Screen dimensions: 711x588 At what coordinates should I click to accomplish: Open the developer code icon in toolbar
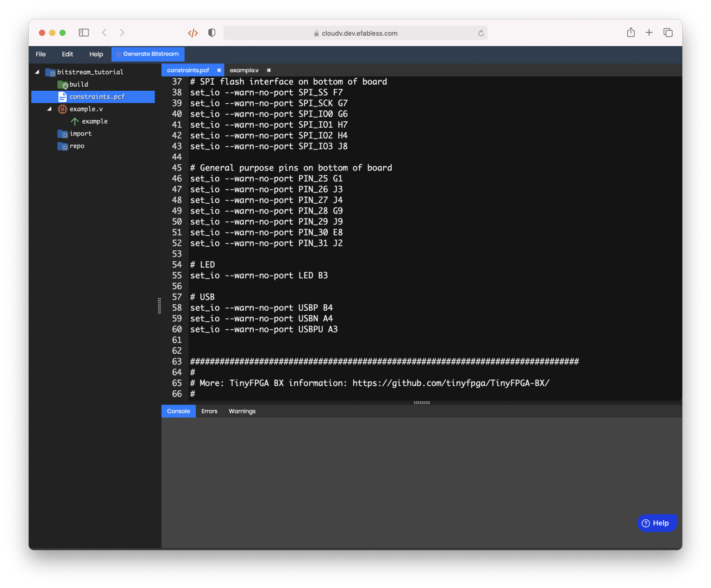(193, 33)
